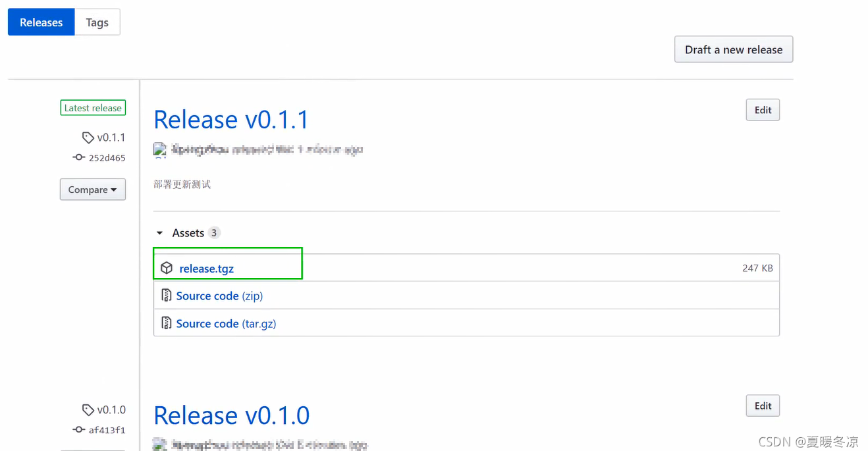Switch to the Releases tab
868x451 pixels.
point(41,22)
